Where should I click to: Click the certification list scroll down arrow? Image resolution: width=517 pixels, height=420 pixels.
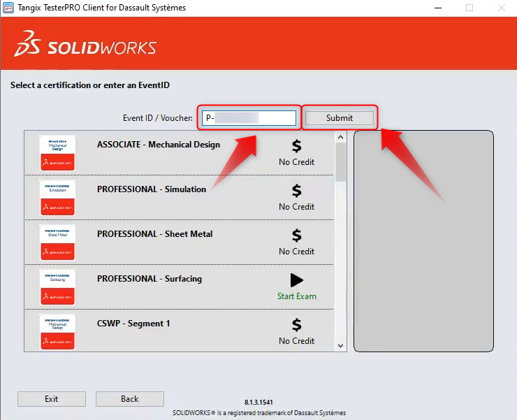341,346
